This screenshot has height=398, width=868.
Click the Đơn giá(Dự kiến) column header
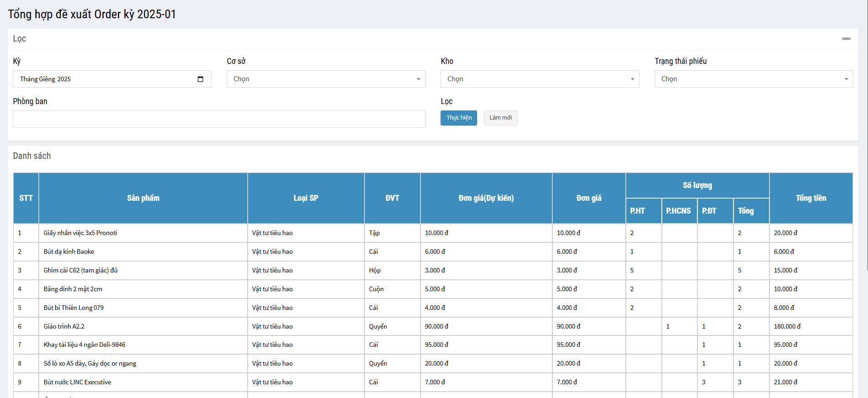486,198
